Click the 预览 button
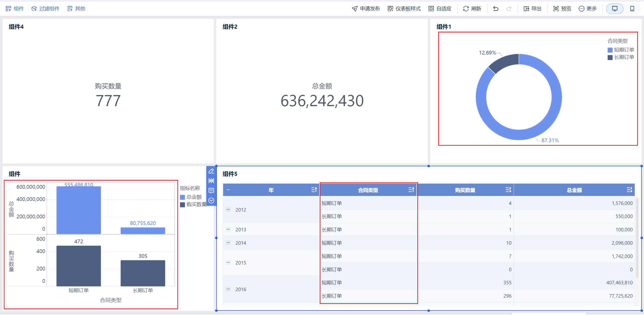 click(x=562, y=9)
